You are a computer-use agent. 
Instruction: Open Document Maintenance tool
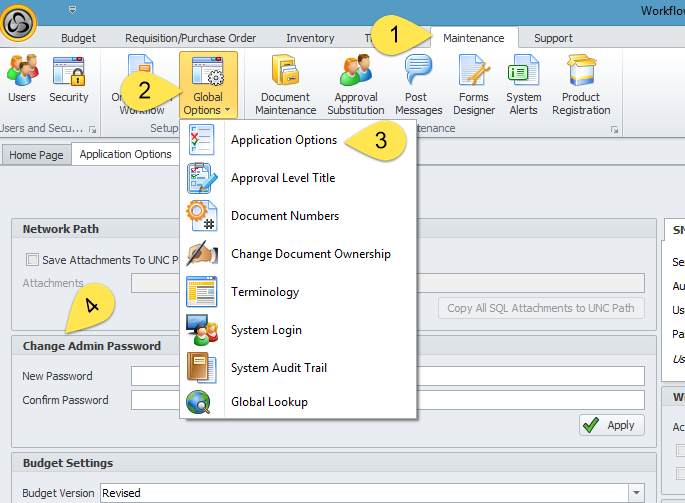285,84
